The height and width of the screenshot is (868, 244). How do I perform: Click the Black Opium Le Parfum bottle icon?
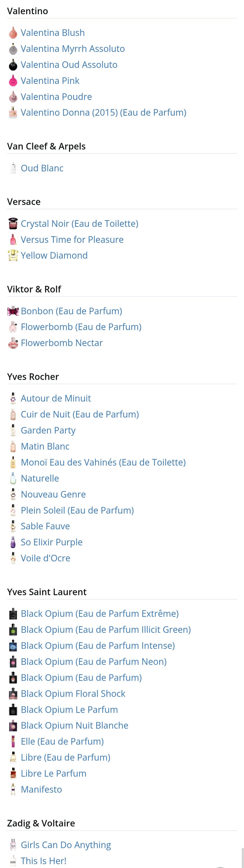pyautogui.click(x=12, y=710)
